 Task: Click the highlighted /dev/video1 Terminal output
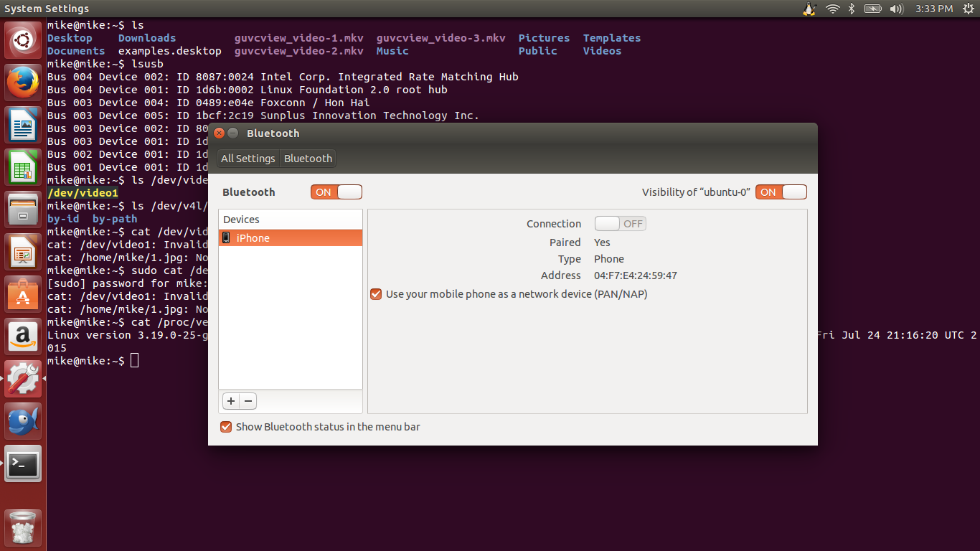(83, 193)
